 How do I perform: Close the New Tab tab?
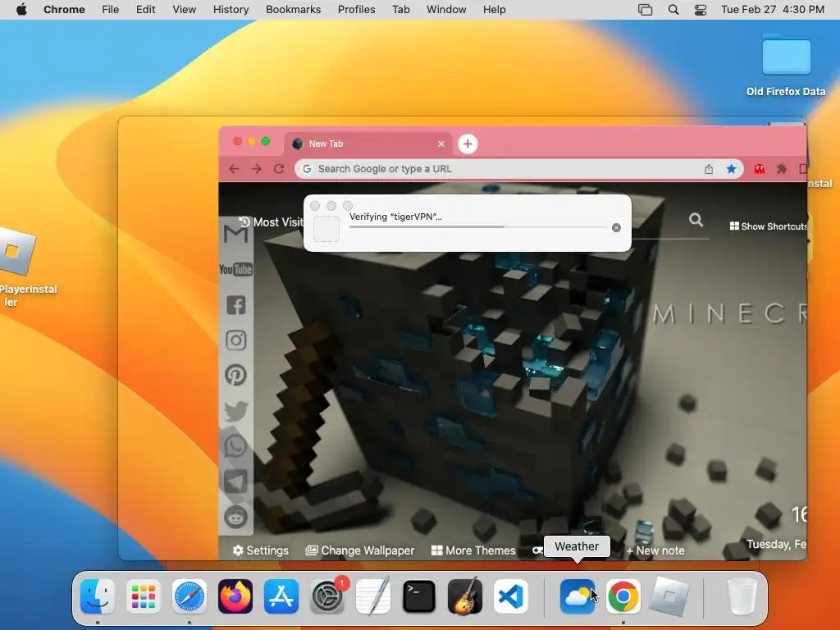441,144
